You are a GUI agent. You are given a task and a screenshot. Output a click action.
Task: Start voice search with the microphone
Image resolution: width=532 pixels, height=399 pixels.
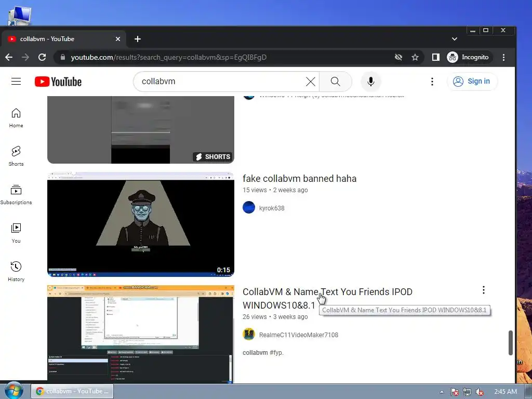(371, 82)
